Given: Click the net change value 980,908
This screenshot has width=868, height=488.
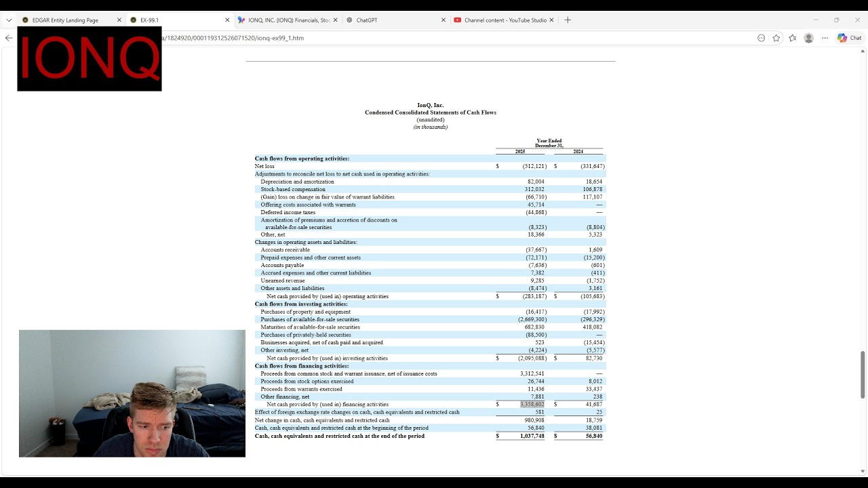Looking at the screenshot, I should click(534, 420).
